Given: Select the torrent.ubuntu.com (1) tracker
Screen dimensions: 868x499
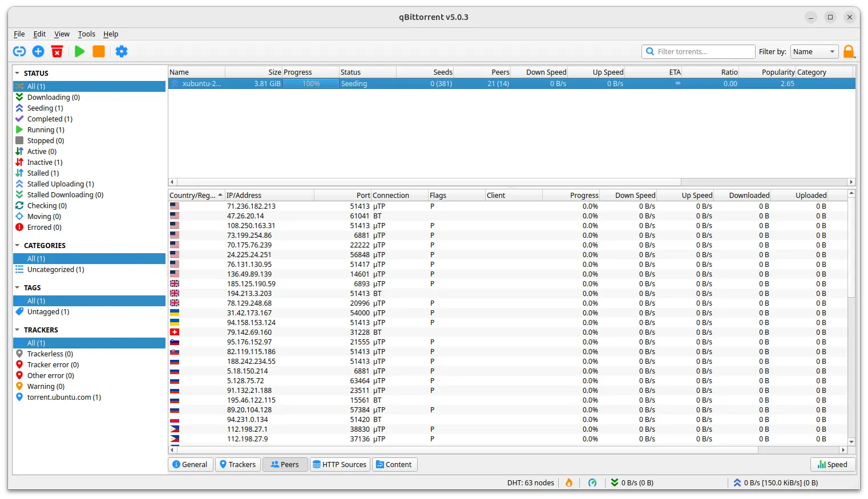Looking at the screenshot, I should coord(89,397).
